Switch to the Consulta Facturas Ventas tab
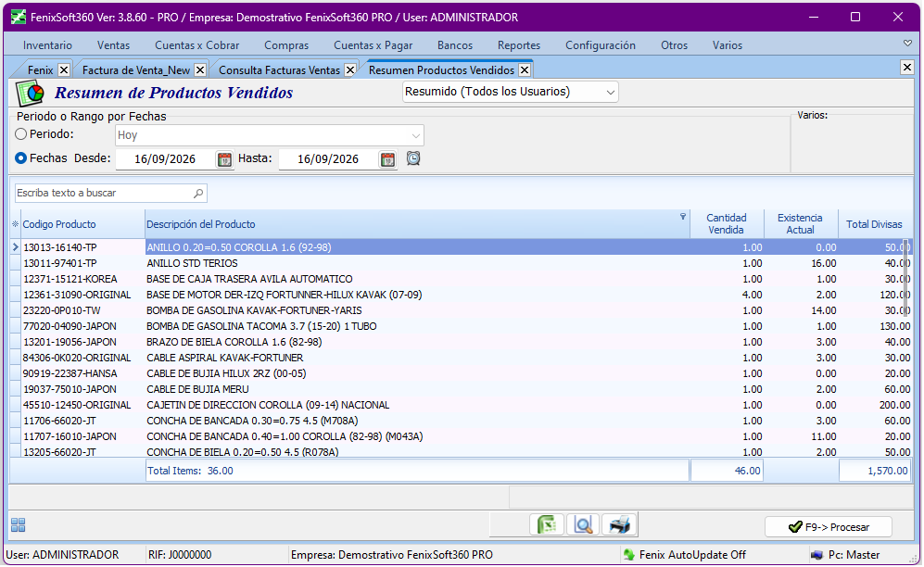Screen dimensions: 924x567 [x=279, y=70]
